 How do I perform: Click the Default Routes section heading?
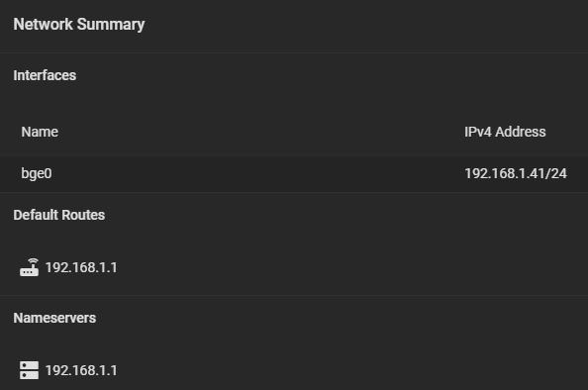pos(59,215)
